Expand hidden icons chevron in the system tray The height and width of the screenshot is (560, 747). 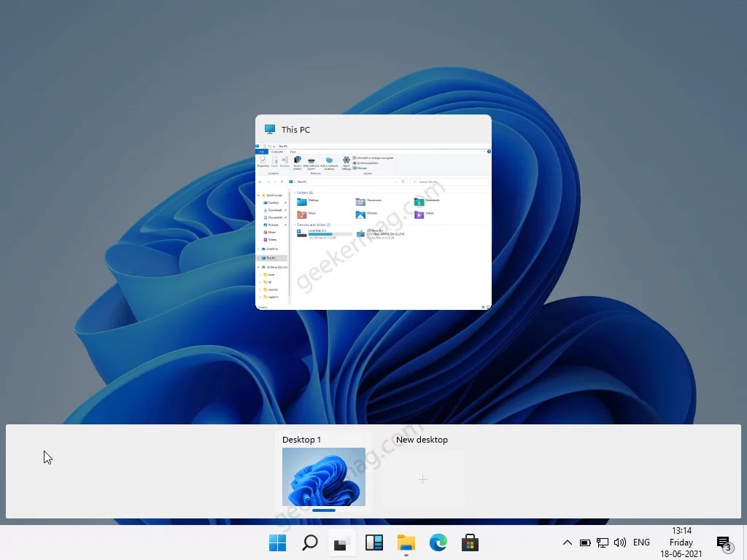pos(567,542)
